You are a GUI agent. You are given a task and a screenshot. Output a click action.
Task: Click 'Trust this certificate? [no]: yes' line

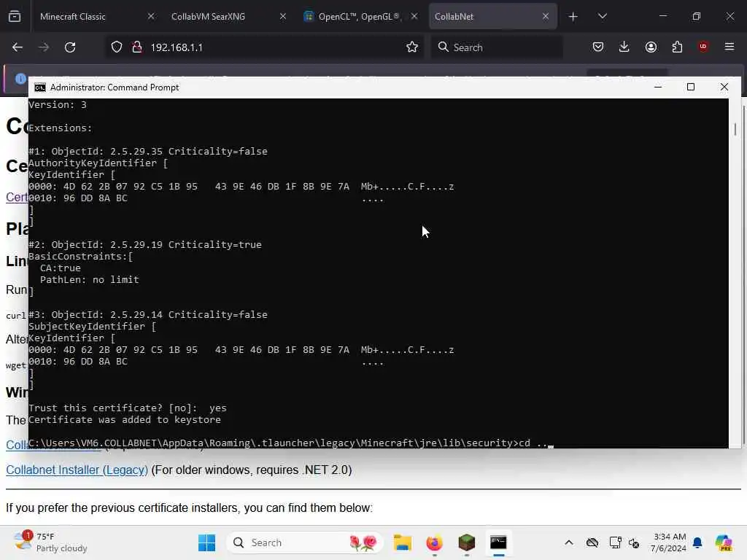(x=127, y=408)
